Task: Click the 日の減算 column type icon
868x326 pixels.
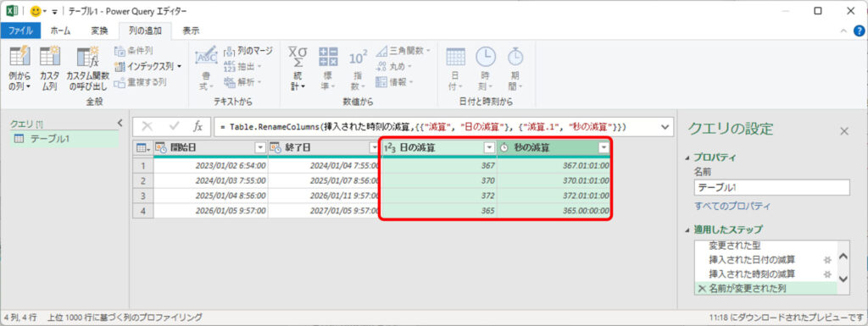Action: [390, 147]
